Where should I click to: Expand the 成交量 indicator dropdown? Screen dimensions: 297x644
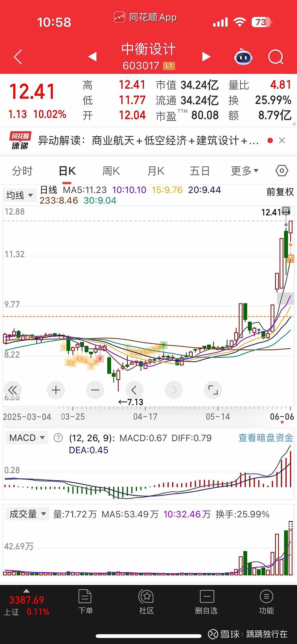[27, 514]
